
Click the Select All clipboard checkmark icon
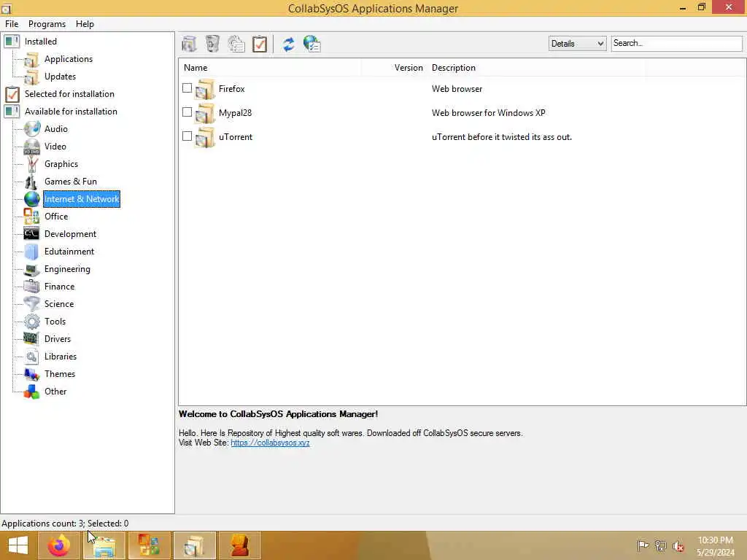(260, 44)
